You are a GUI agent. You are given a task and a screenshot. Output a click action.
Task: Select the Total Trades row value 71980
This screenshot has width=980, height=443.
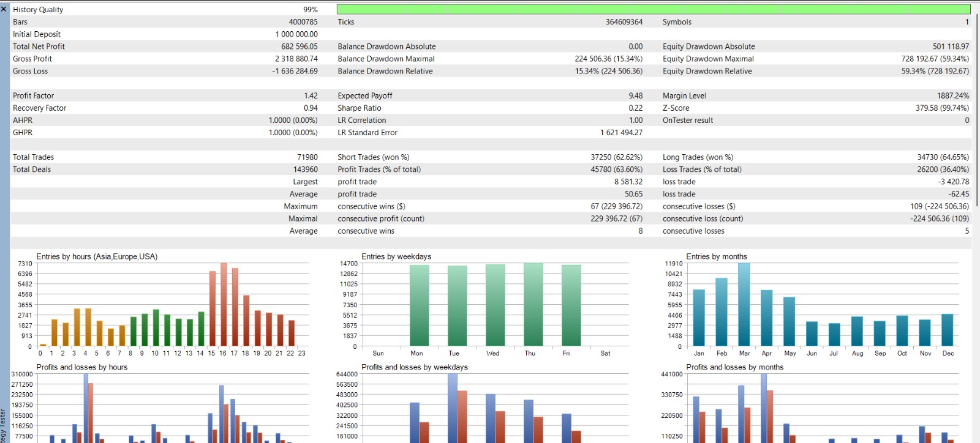(x=307, y=157)
